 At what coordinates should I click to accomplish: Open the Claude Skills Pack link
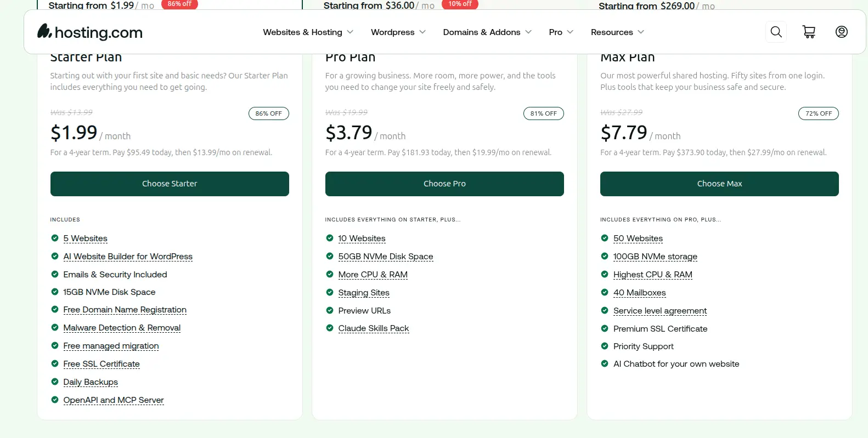click(374, 328)
